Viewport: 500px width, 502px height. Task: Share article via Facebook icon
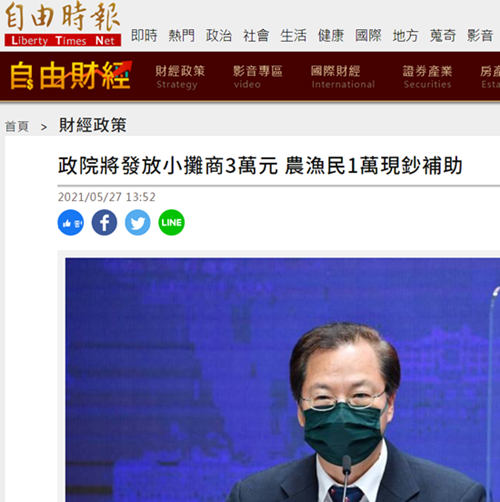click(x=104, y=223)
